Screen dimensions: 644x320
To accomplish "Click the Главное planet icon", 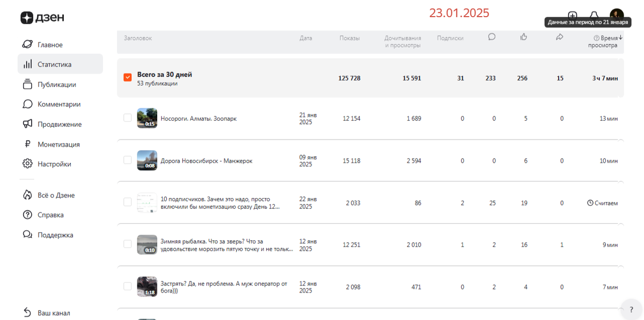I will (27, 44).
